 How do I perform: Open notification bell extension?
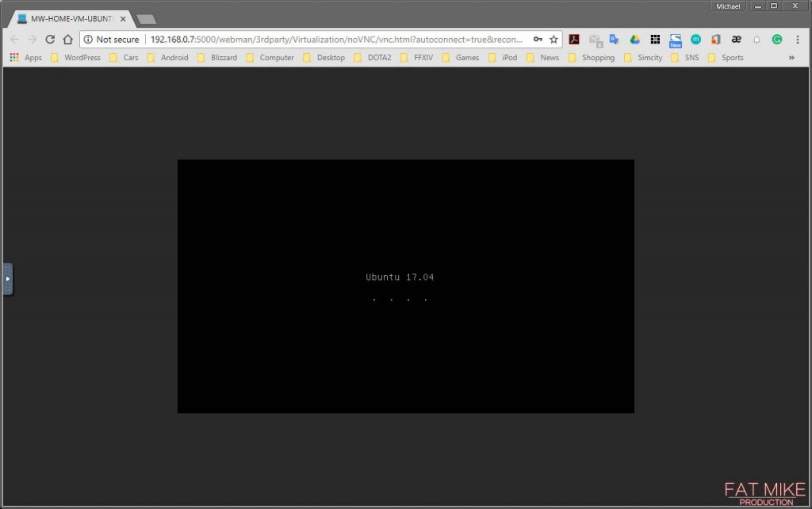click(x=756, y=40)
